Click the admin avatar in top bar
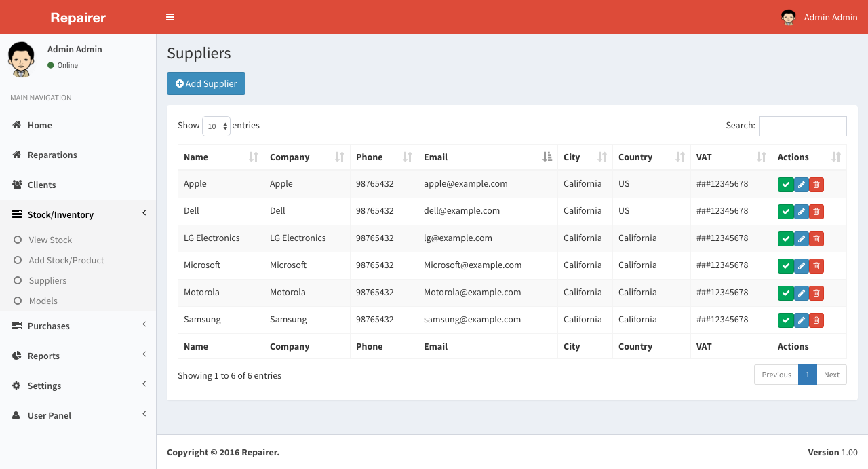Image resolution: width=868 pixels, height=469 pixels. coord(788,17)
